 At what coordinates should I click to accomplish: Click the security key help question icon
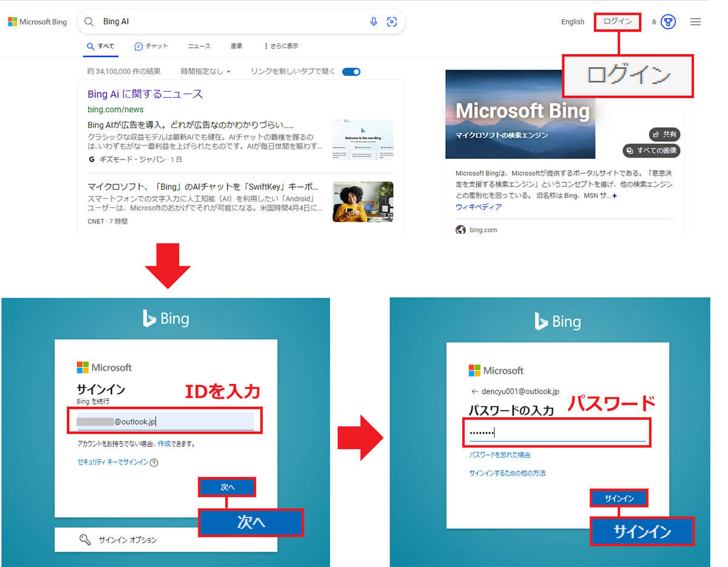[x=154, y=463]
